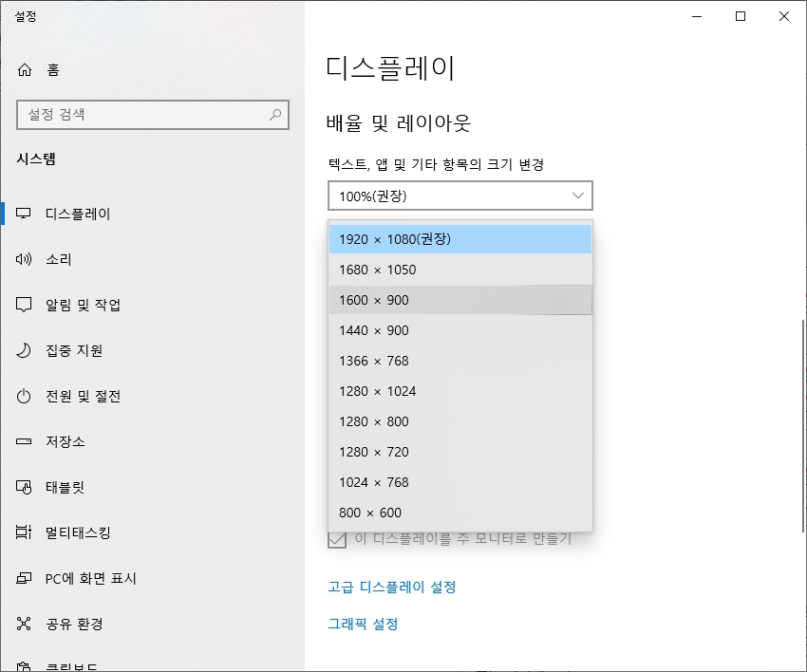Open PC에 화면 표시 projection icon
Screen dimensions: 807x672
(x=27, y=579)
